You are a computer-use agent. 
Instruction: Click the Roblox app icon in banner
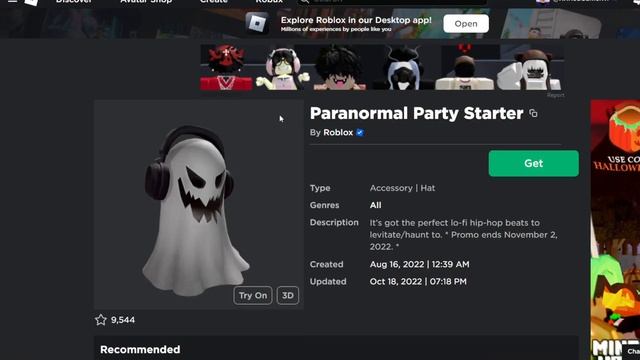click(257, 23)
